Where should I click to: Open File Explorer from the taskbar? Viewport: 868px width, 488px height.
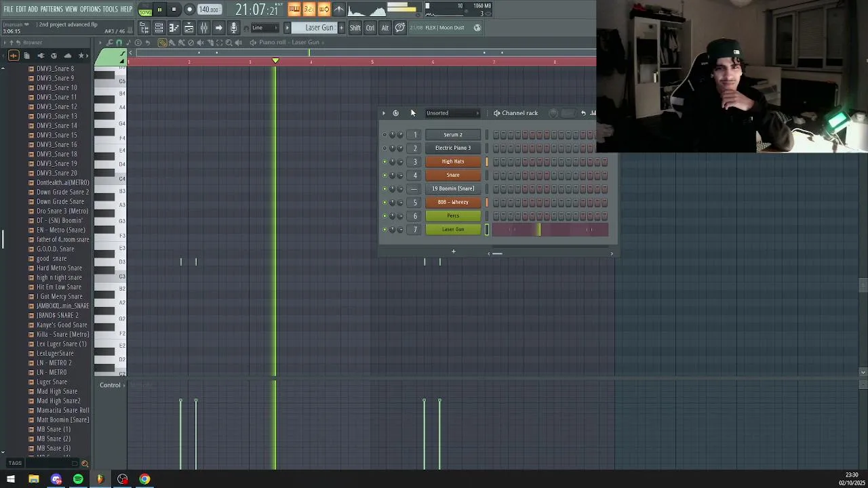pyautogui.click(x=34, y=479)
